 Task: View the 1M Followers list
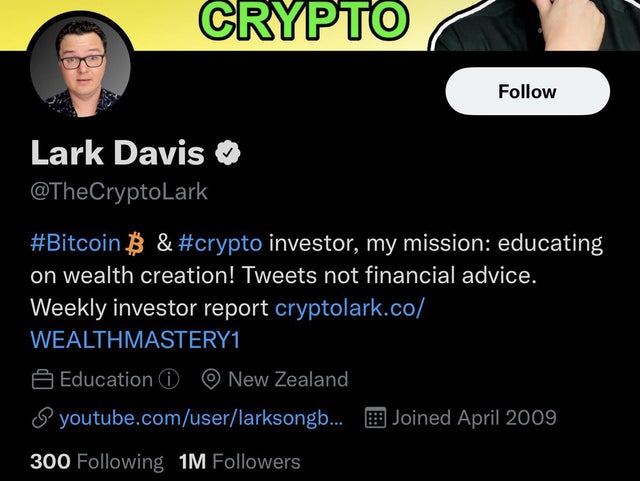(240, 462)
